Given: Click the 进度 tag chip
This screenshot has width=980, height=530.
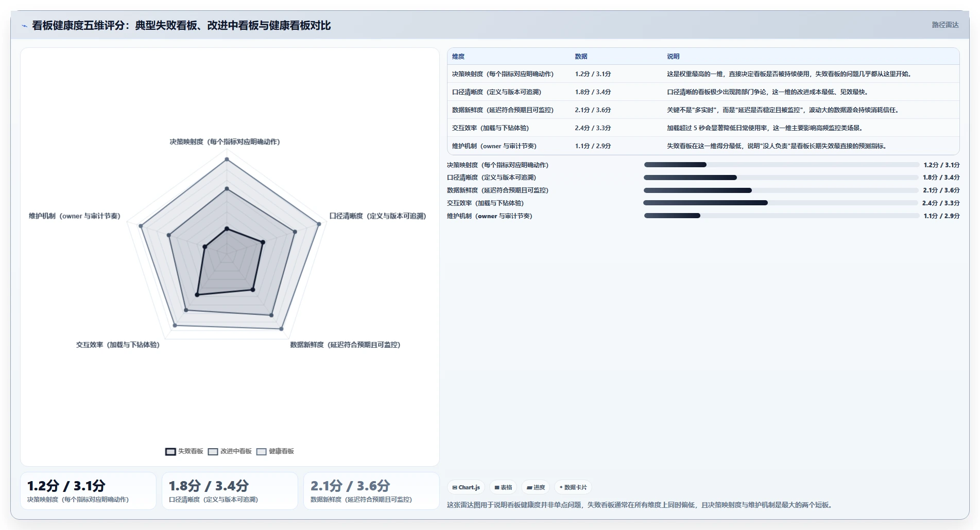Looking at the screenshot, I should (536, 487).
